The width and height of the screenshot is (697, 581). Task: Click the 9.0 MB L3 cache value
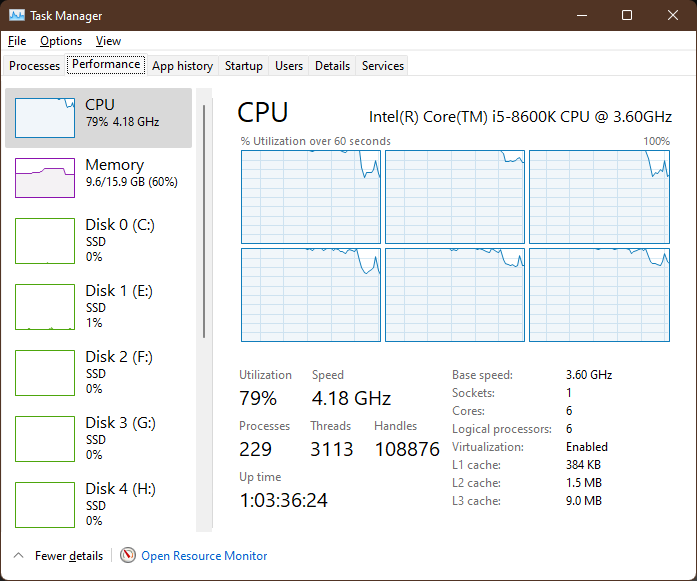(x=584, y=501)
